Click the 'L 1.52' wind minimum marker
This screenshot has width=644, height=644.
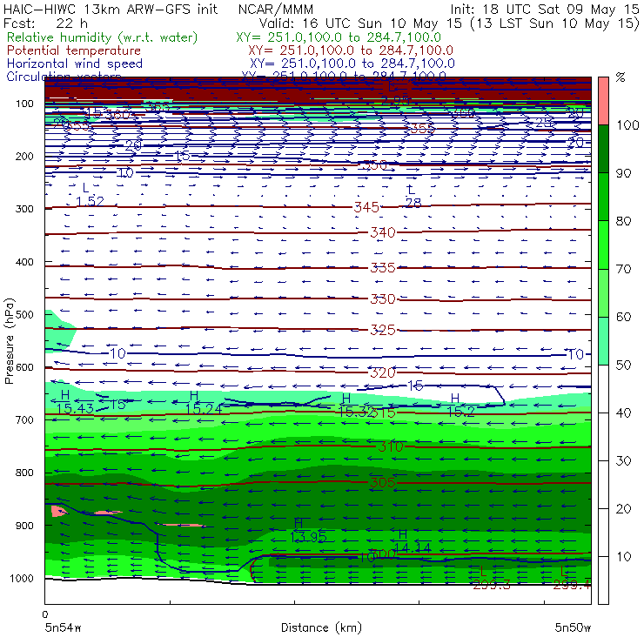coord(90,195)
